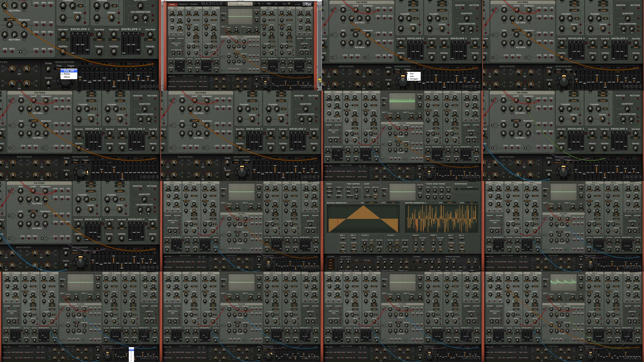This screenshot has width=644, height=362.
Task: Open ENV 1 Trigger 'Gate' selector
Action: pyautogui.click(x=343, y=251)
